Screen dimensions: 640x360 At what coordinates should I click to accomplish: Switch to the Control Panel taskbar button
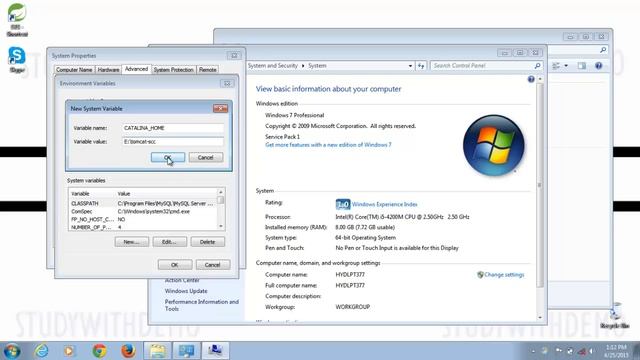(186, 351)
